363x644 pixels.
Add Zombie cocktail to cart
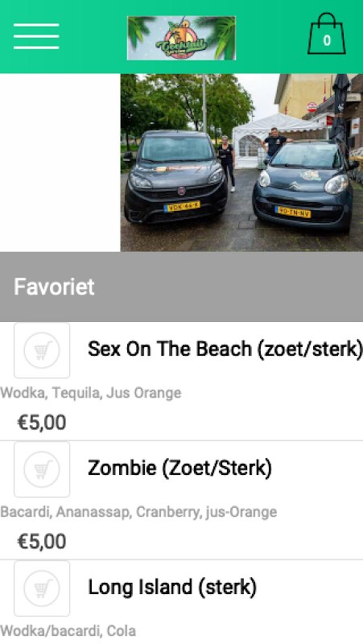click(x=42, y=469)
